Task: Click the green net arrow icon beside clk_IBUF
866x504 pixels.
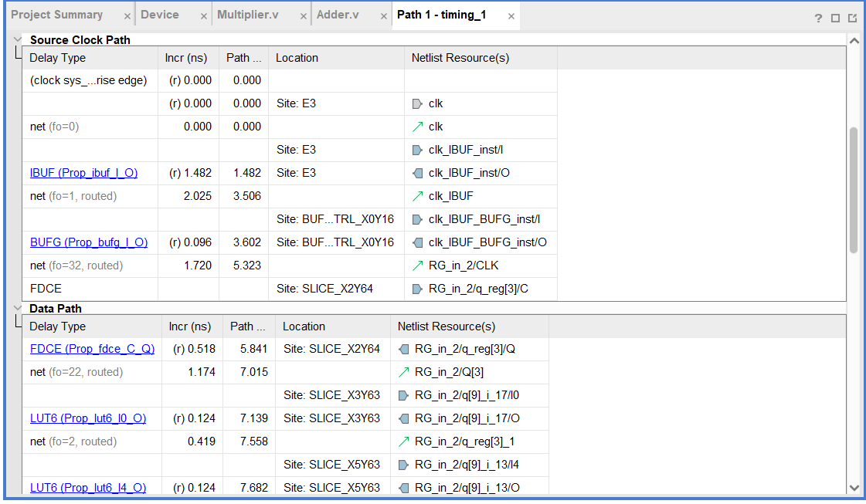Action: point(418,196)
